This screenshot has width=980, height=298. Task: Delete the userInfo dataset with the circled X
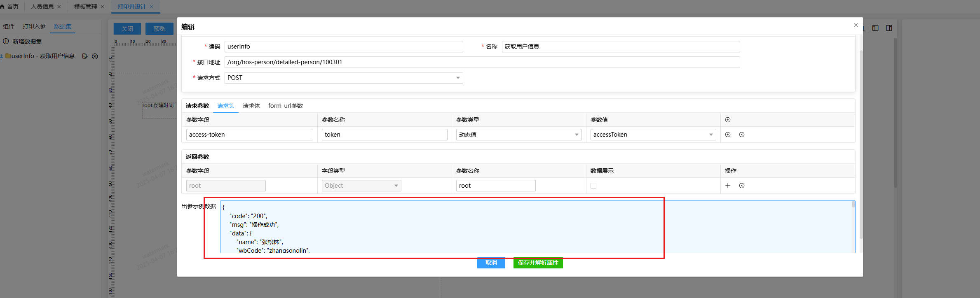click(95, 56)
